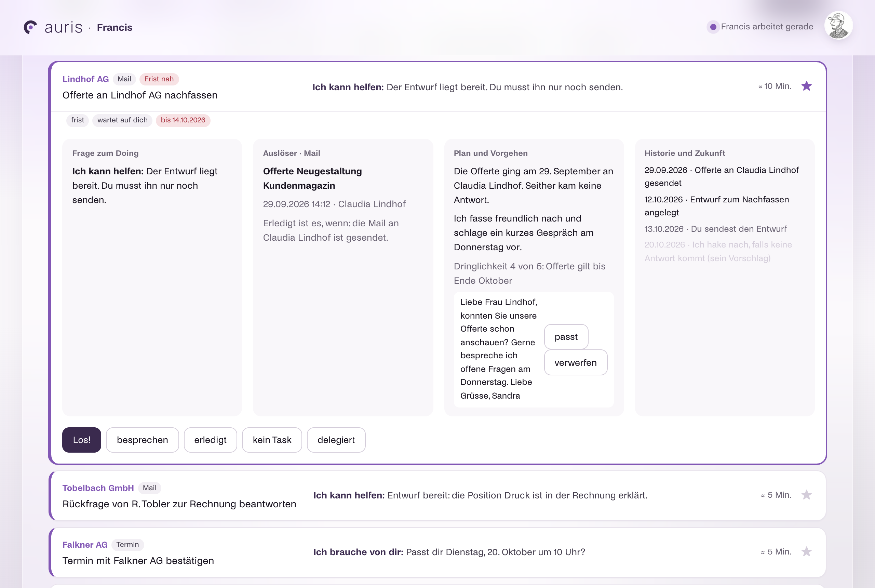
Task: Click the Frist nah tag
Action: pyautogui.click(x=159, y=79)
